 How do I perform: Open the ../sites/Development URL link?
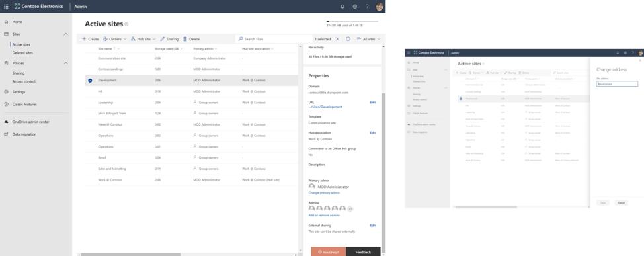(x=325, y=107)
